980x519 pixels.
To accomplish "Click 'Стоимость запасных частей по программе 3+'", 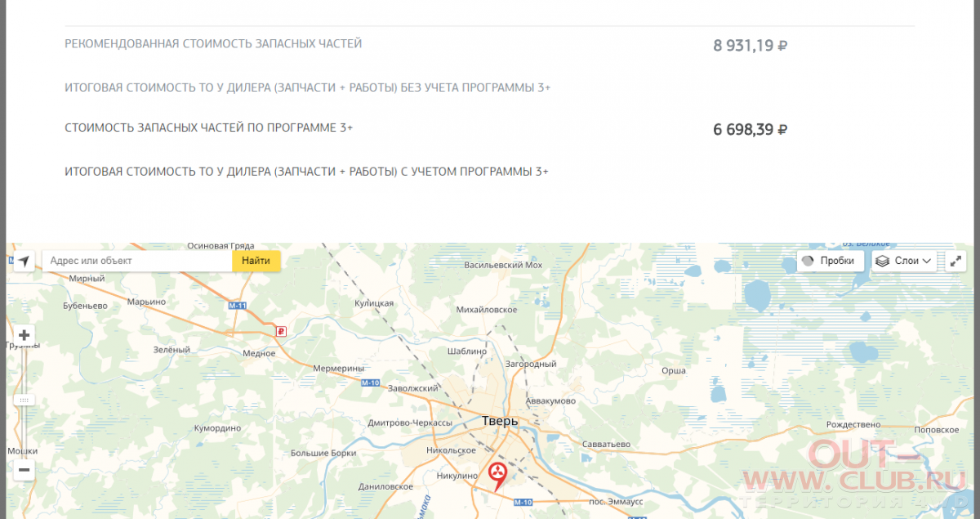I will pyautogui.click(x=208, y=128).
